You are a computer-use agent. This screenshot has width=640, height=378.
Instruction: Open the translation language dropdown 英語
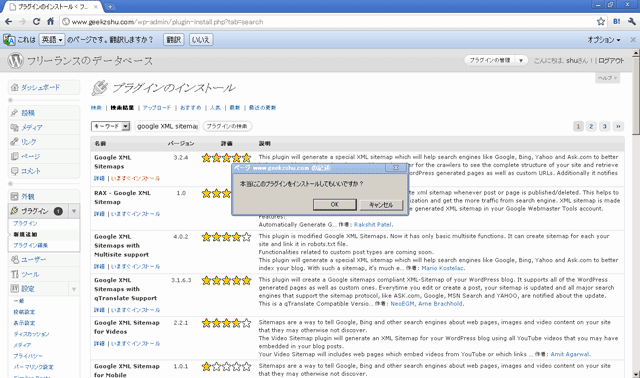coord(52,40)
